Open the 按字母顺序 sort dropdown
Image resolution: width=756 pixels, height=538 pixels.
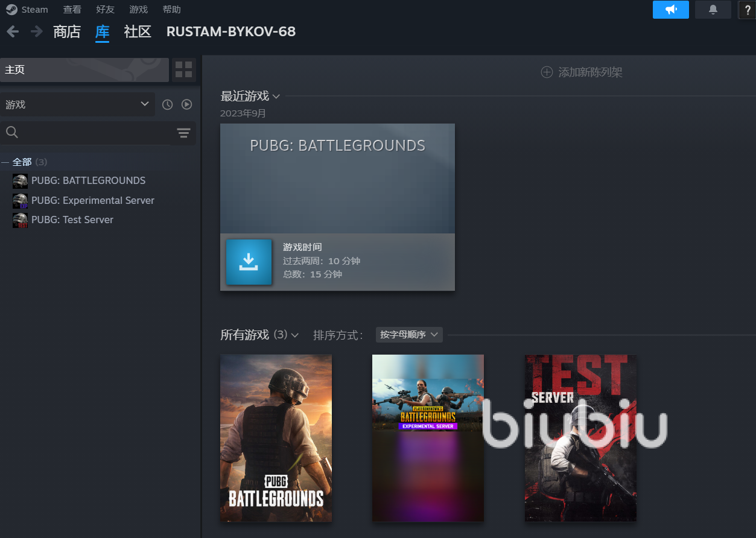pyautogui.click(x=409, y=335)
